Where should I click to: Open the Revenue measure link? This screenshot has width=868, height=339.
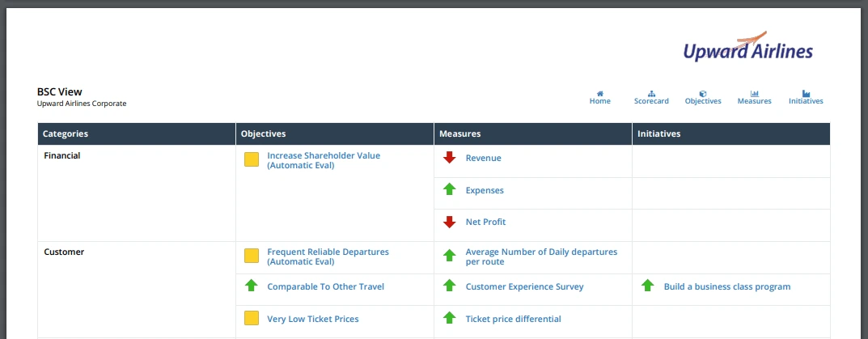483,159
